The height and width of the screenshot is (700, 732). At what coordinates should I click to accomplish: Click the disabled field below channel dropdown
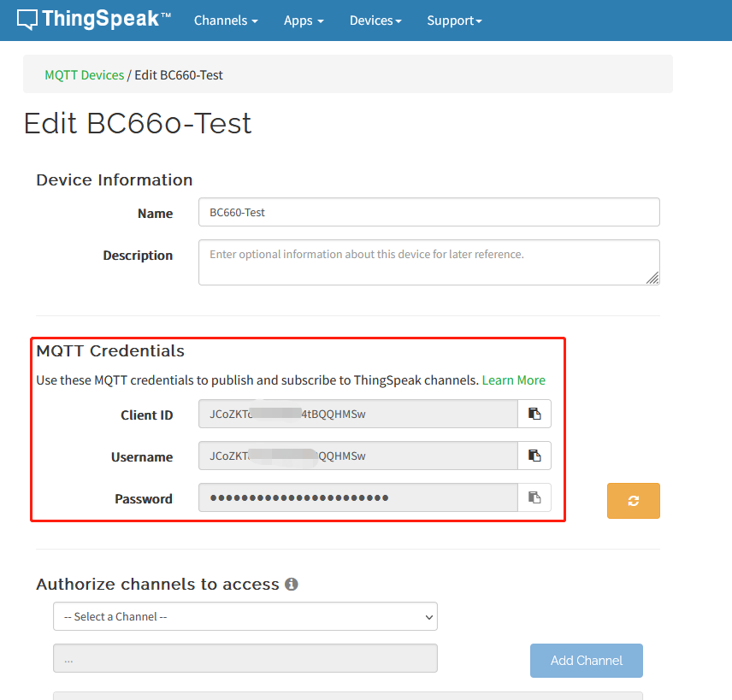click(x=245, y=658)
